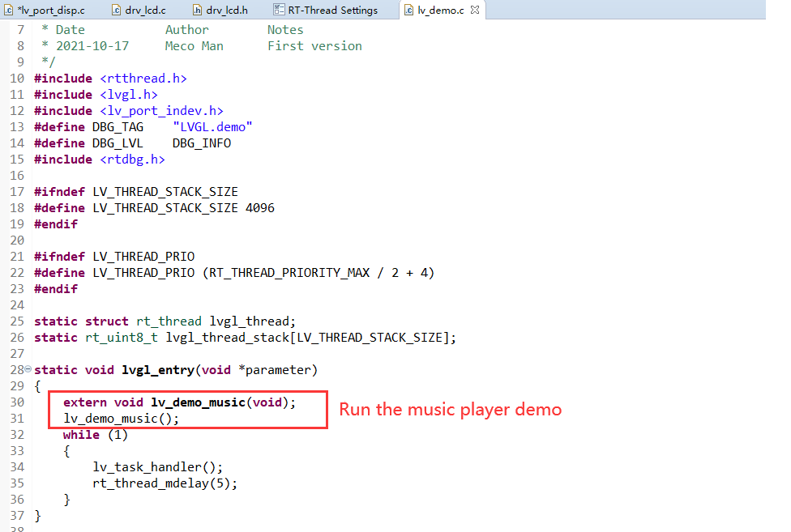This screenshot has height=532, width=791.
Task: Click the RT-Thread Settings tab icon
Action: [279, 11]
